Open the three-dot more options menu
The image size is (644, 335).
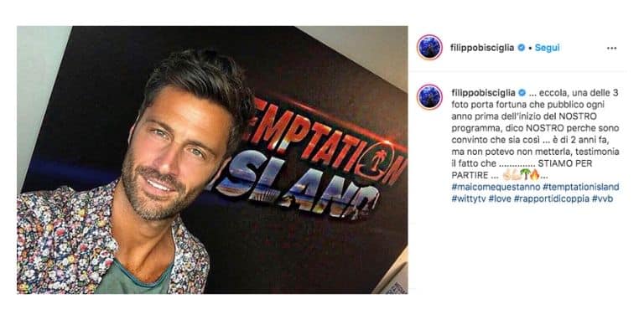tap(611, 48)
